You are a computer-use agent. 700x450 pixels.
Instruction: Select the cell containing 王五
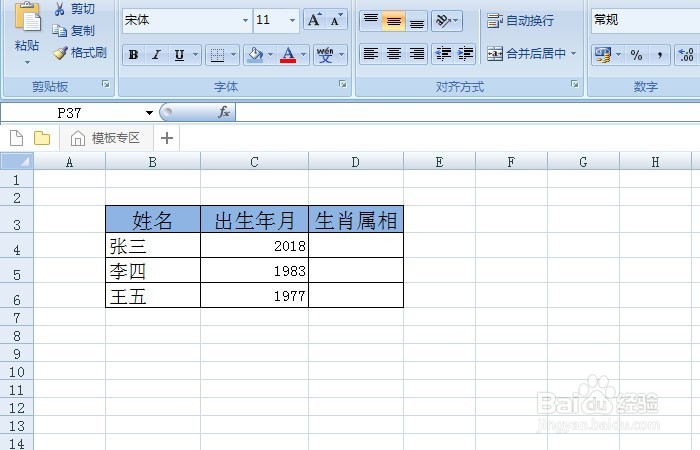click(153, 296)
